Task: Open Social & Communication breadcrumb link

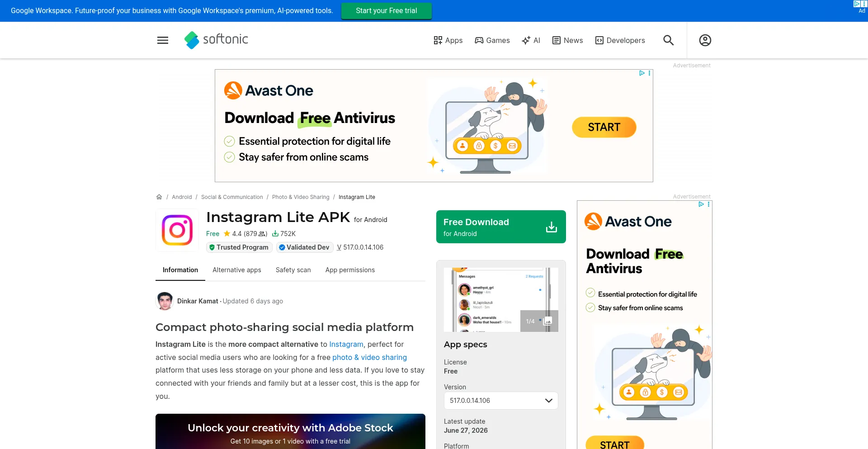Action: (232, 197)
